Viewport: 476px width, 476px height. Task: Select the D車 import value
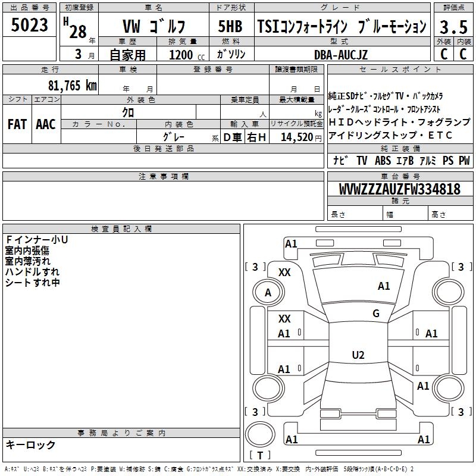(233, 137)
